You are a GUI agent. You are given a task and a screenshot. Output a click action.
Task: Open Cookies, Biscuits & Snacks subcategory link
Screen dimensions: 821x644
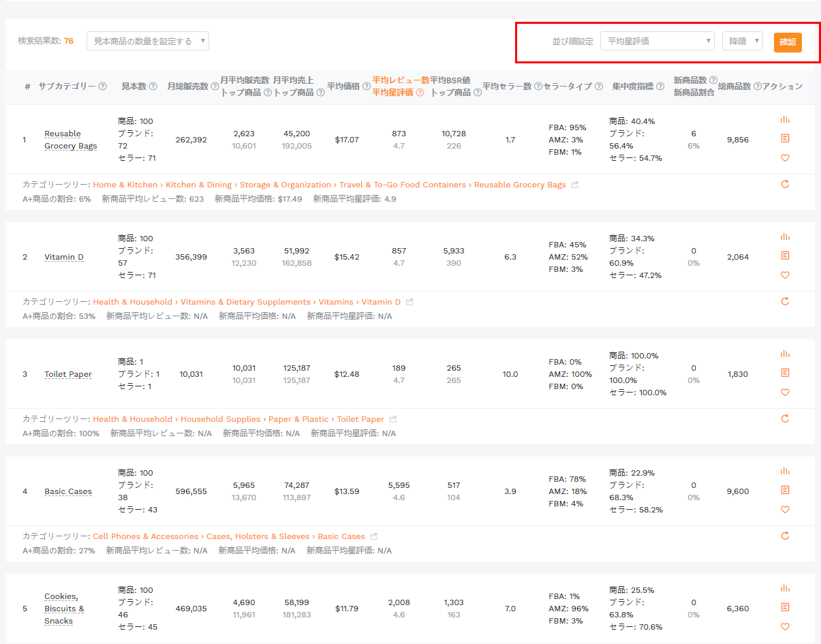(65, 609)
